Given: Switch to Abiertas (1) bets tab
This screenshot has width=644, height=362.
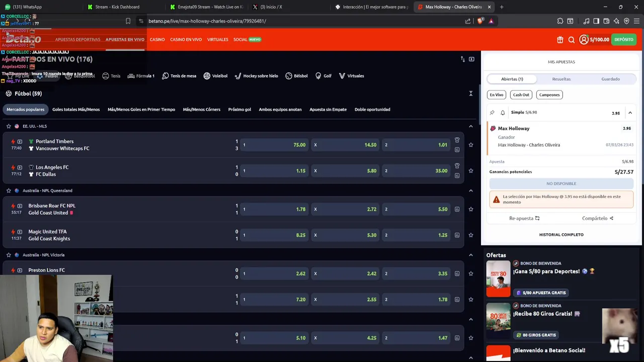Looking at the screenshot, I should click(x=512, y=79).
